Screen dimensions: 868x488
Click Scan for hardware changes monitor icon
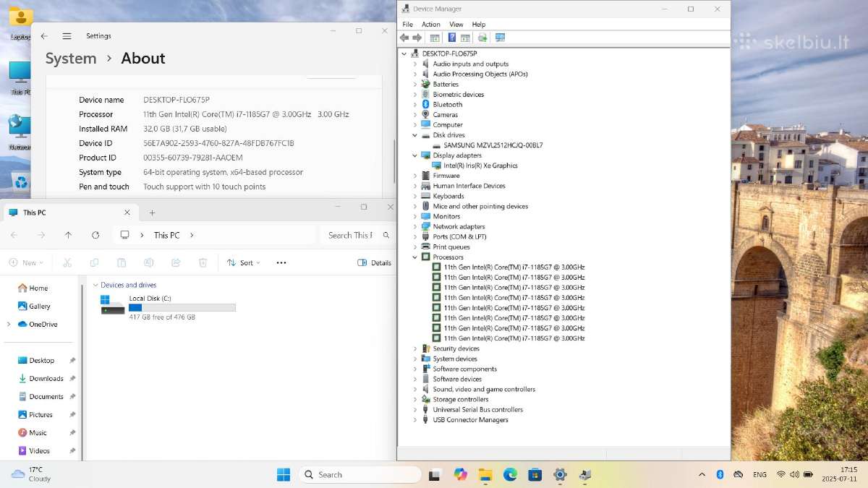(500, 38)
